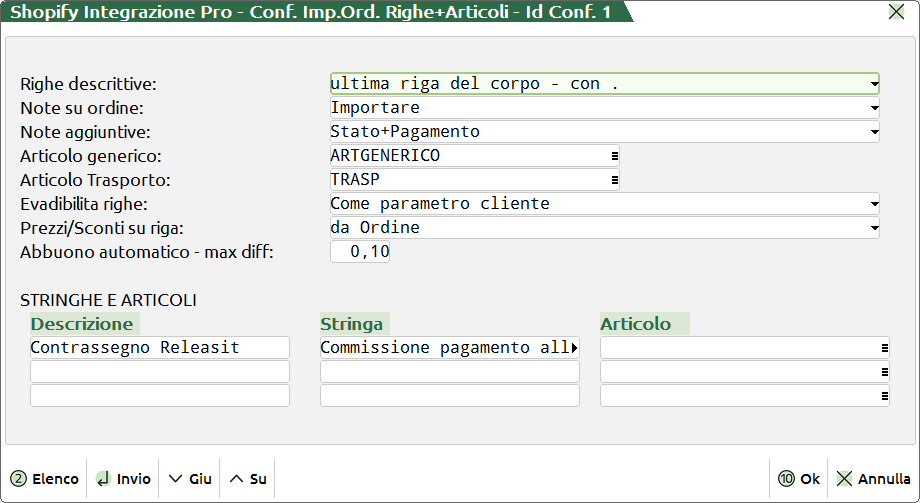Open the Note aggiuntive dropdown
Viewport: 920px width, 503px height.
(x=874, y=132)
